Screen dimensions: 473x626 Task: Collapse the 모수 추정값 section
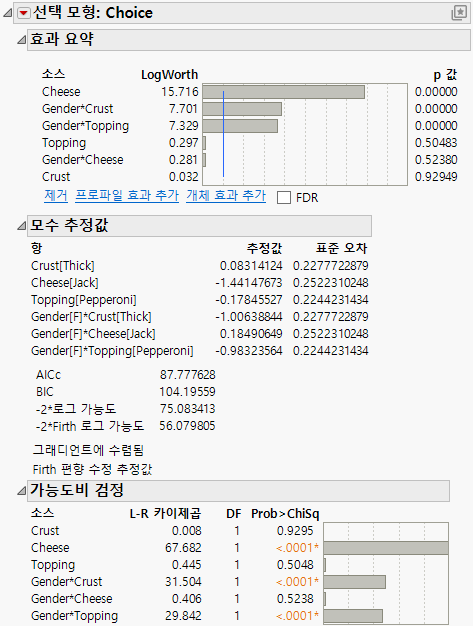pos(21,226)
